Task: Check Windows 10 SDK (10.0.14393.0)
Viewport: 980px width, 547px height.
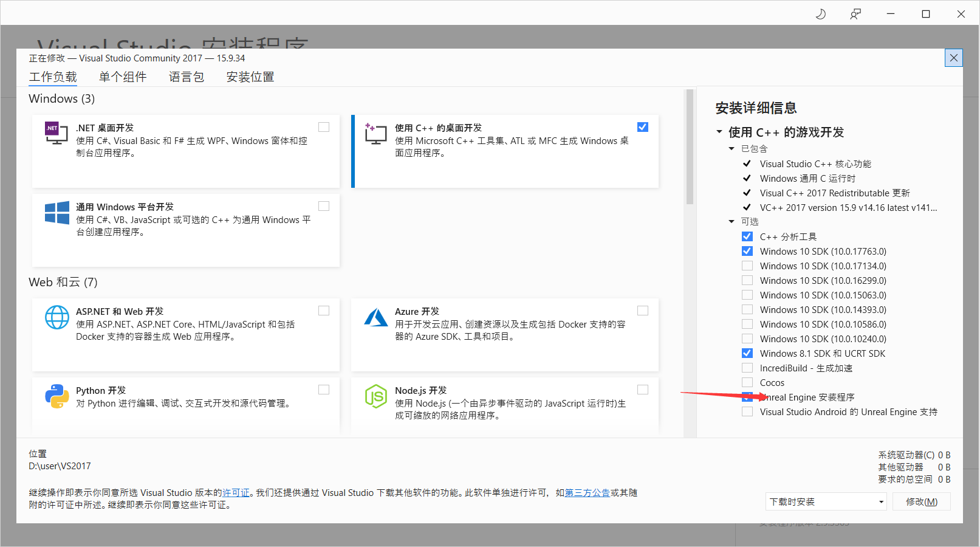Action: click(x=747, y=309)
